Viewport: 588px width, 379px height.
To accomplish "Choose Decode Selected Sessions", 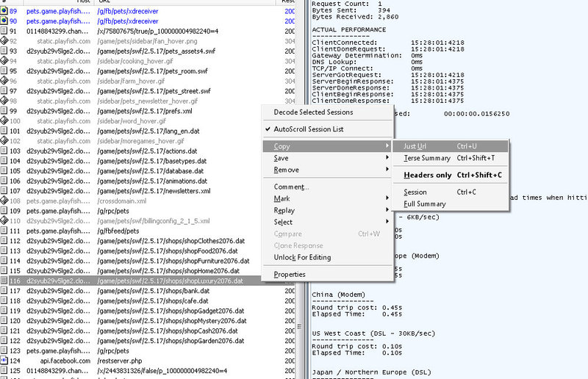I will click(328, 112).
